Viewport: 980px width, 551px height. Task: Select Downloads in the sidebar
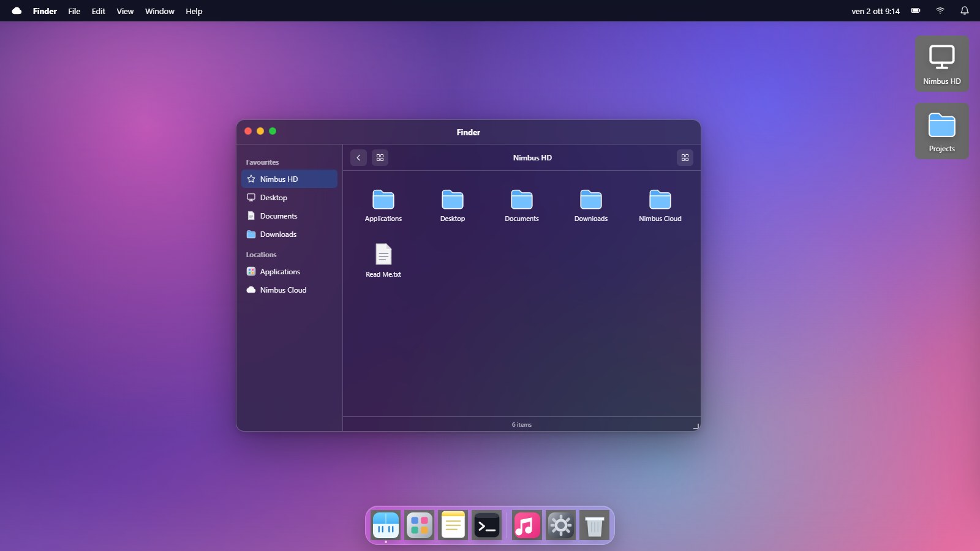(289, 234)
